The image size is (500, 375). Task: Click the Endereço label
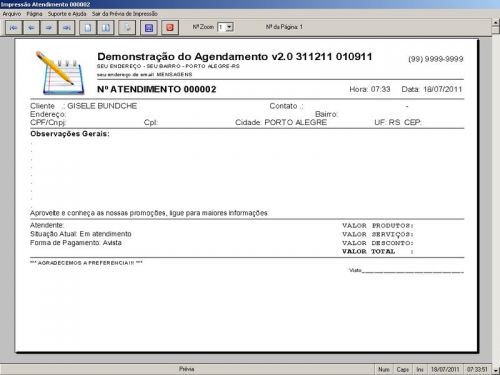coord(48,114)
